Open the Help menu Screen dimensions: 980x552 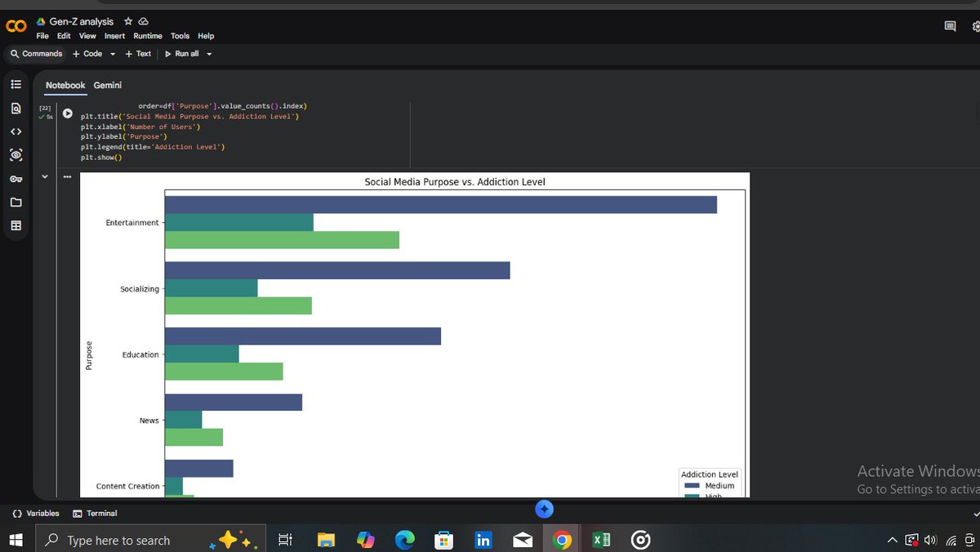[x=206, y=36]
